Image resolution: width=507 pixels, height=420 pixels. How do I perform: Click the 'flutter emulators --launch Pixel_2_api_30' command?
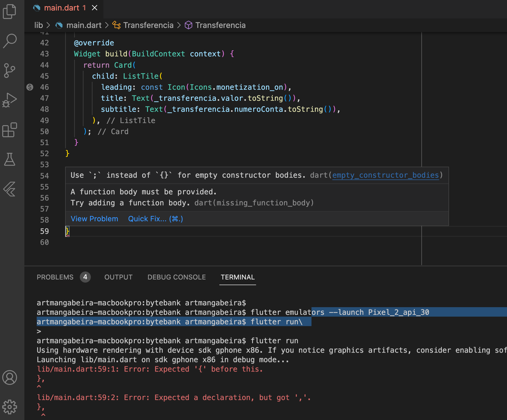340,312
